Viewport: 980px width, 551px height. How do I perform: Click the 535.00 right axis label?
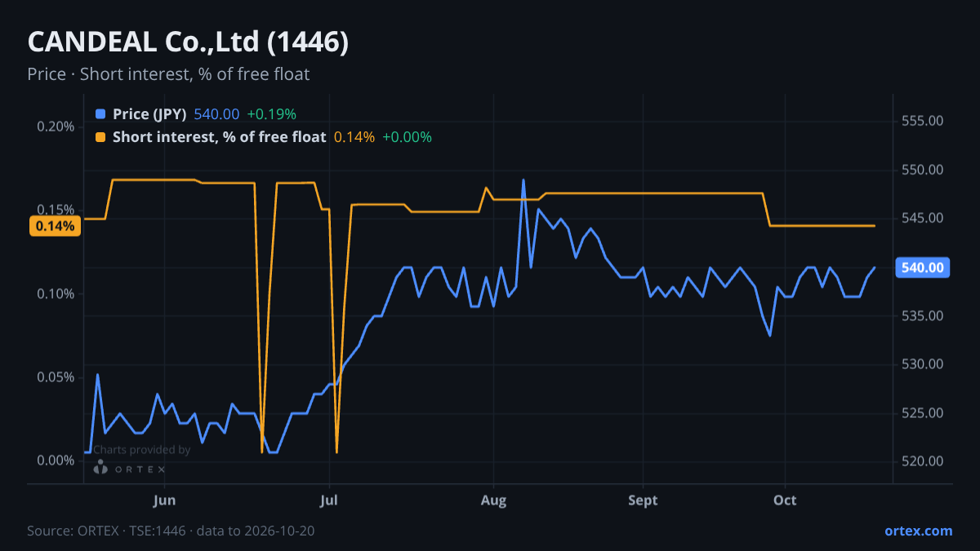pos(924,316)
